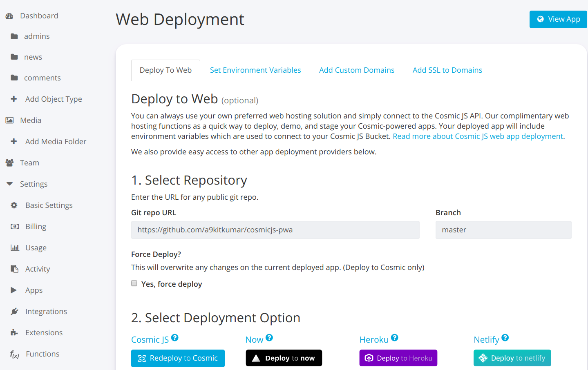Select the Add SSL to Domains tab
Viewport: 588px width, 370px height.
[447, 70]
